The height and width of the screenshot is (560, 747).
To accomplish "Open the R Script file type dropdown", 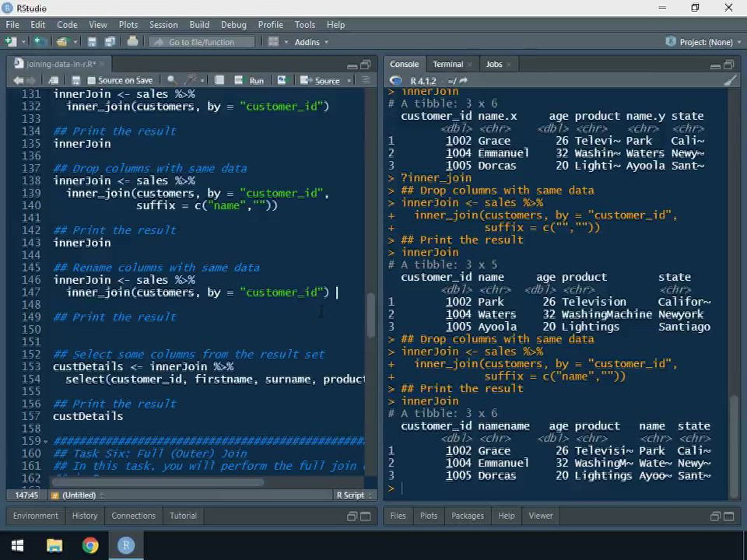I will tap(352, 495).
